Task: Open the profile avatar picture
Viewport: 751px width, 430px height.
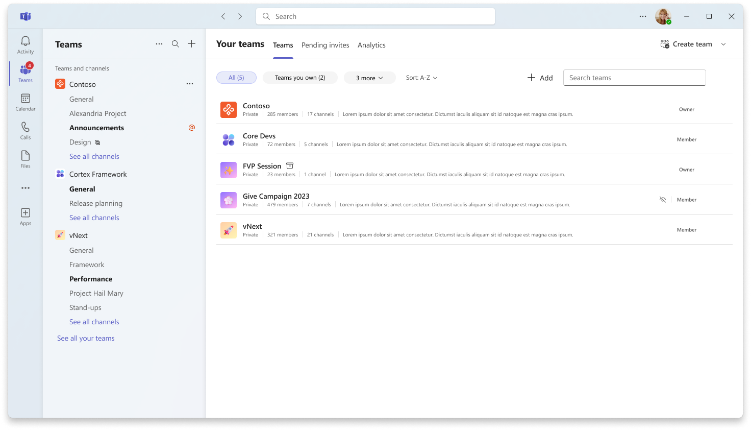Action: click(663, 16)
